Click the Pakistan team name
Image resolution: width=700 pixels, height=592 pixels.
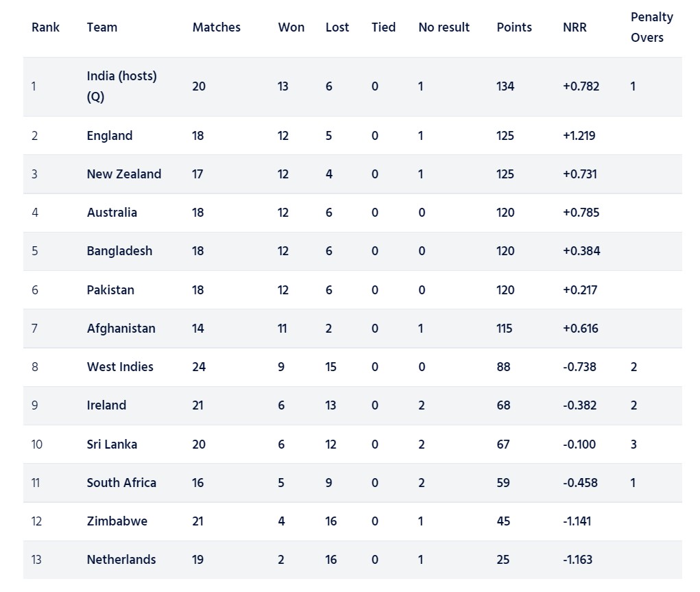point(110,290)
